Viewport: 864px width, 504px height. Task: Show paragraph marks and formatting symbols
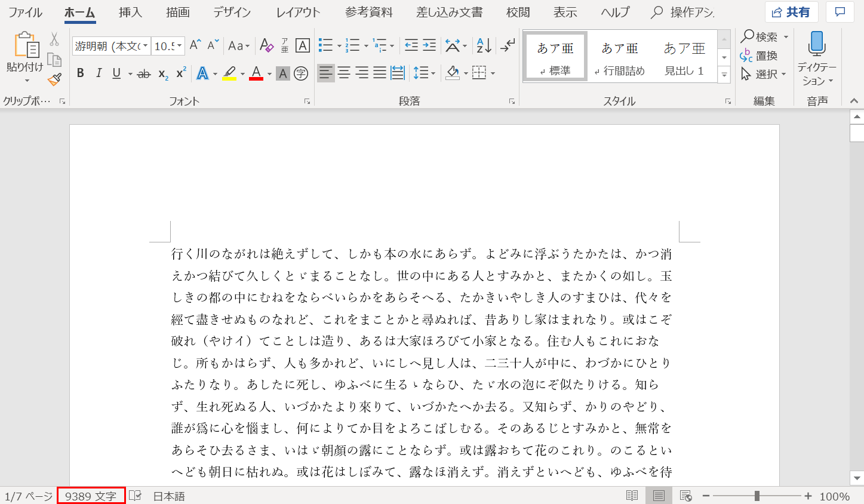click(508, 45)
